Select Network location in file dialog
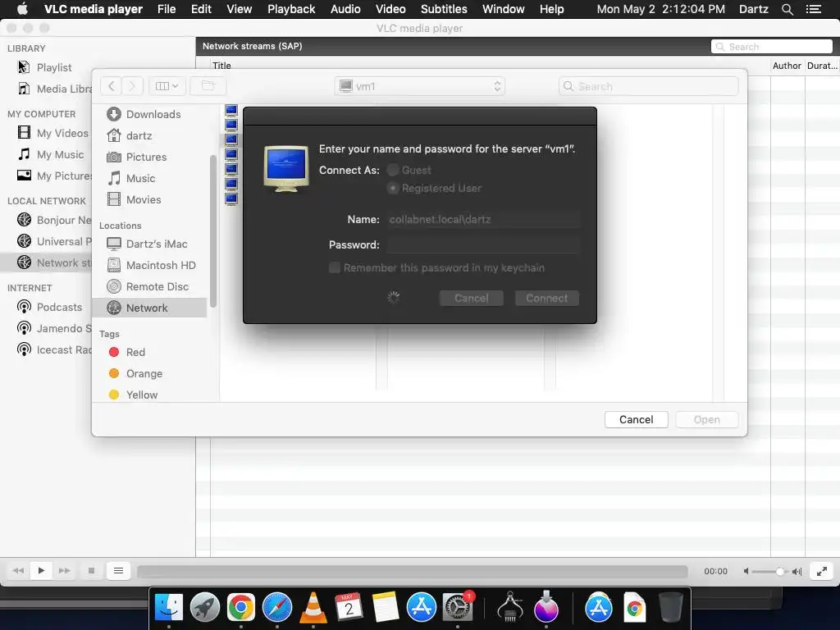 (x=149, y=308)
